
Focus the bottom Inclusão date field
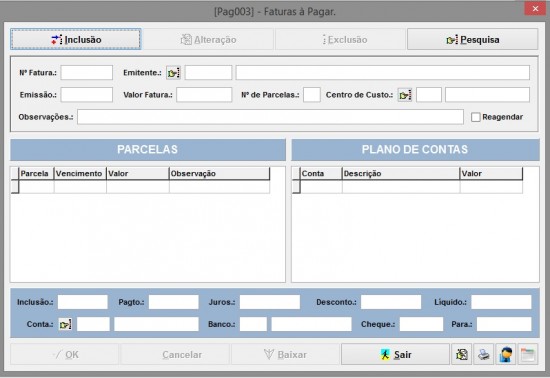coord(83,302)
